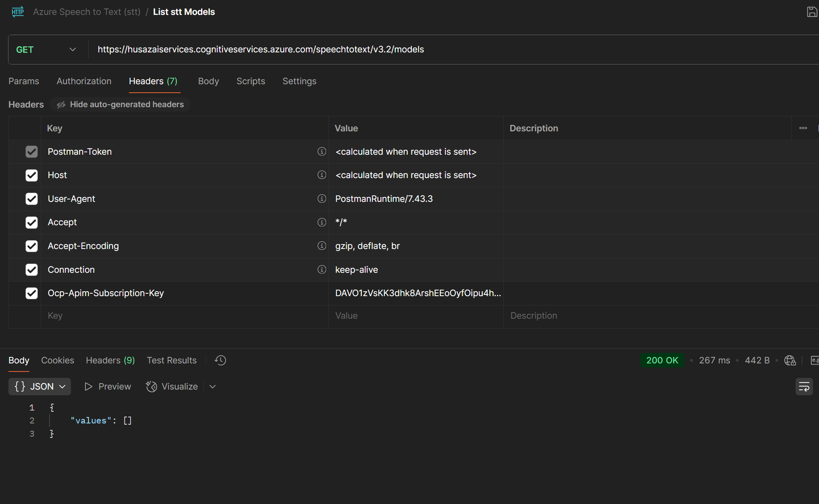This screenshot has width=819, height=504.
Task: Open headers table three-dot options
Action: [803, 128]
